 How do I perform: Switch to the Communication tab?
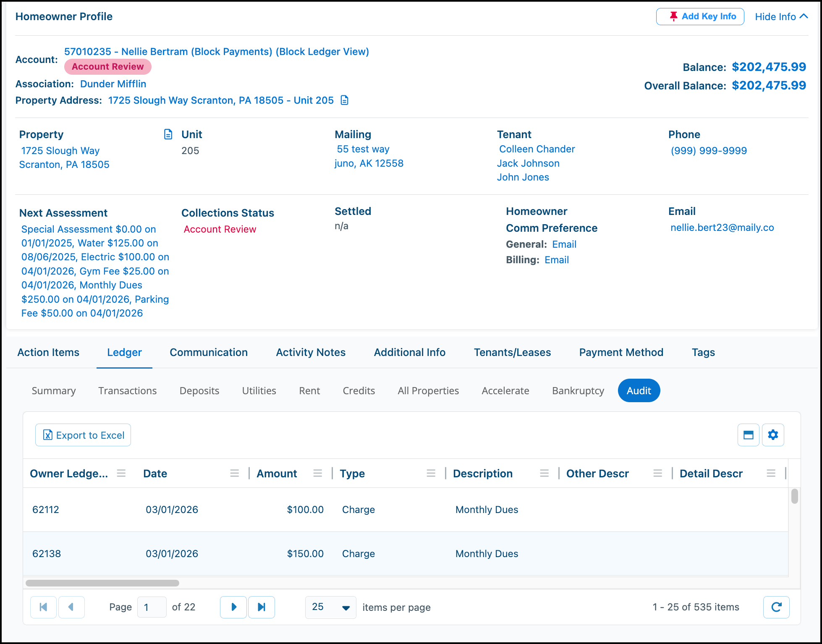(209, 352)
